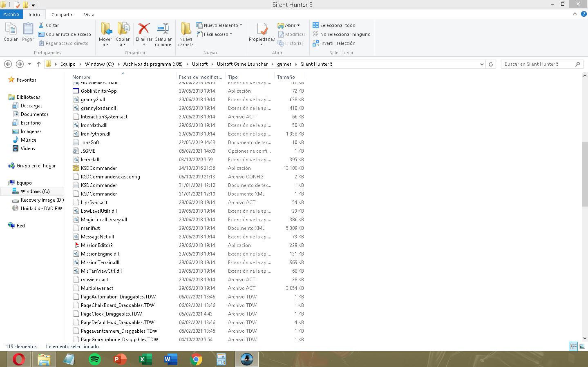Open recent locations dropdown arrow
This screenshot has height=367, width=588.
tap(29, 64)
